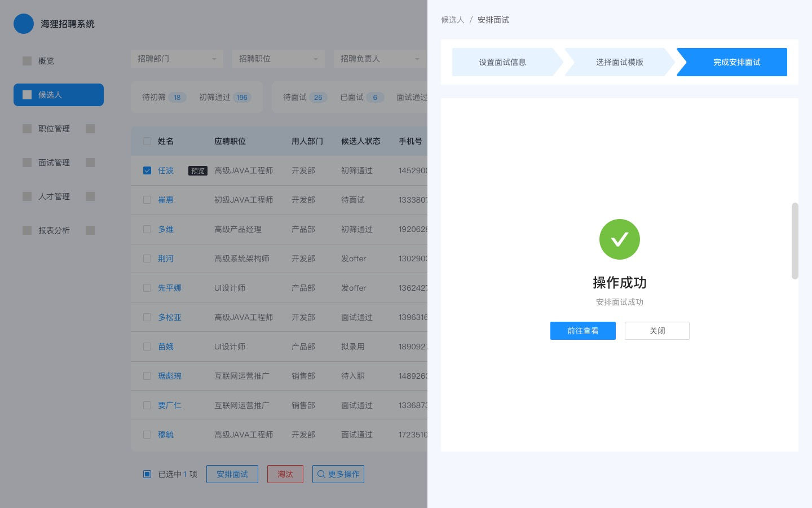Click the 职位管理 sidebar icon
The height and width of the screenshot is (508, 812).
coord(27,129)
